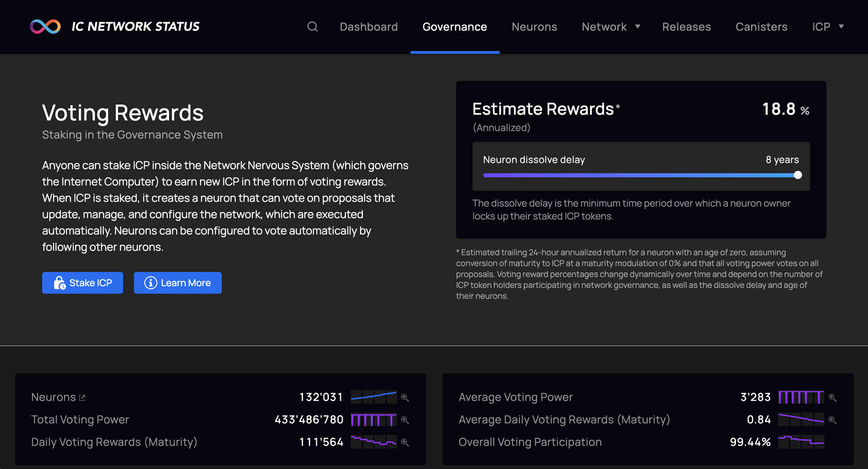
Task: Click the Voting Rewards heading
Action: (x=123, y=113)
